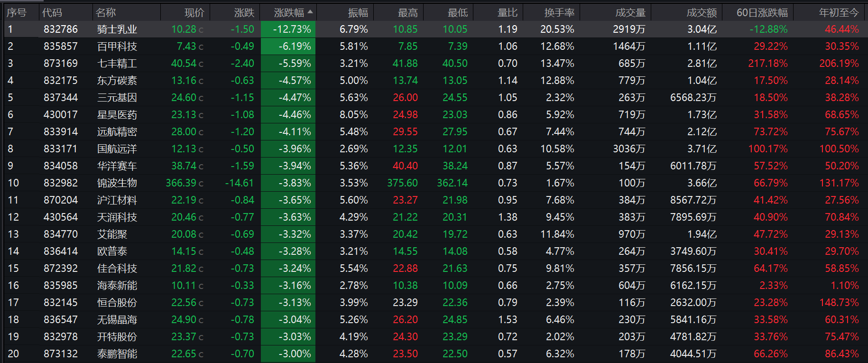Screen dimensions: 868x363
Task: Sort by the 60日涨跌幅 column header
Action: click(762, 13)
